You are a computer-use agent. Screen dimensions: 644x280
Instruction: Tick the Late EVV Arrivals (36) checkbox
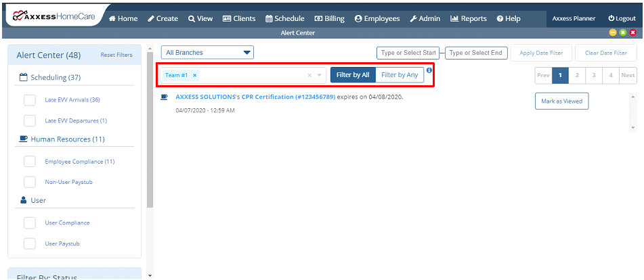tap(30, 99)
